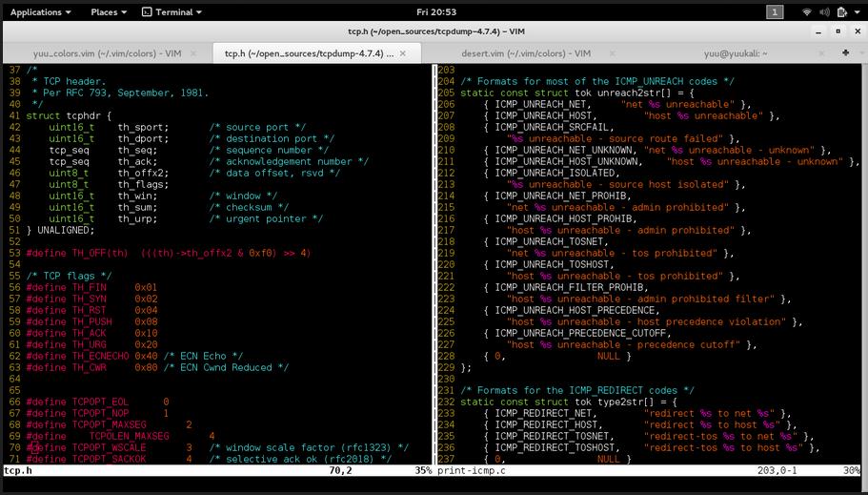Screen dimensions: 868x495
Task: Open the tab list dropdown arrow
Action: [860, 53]
